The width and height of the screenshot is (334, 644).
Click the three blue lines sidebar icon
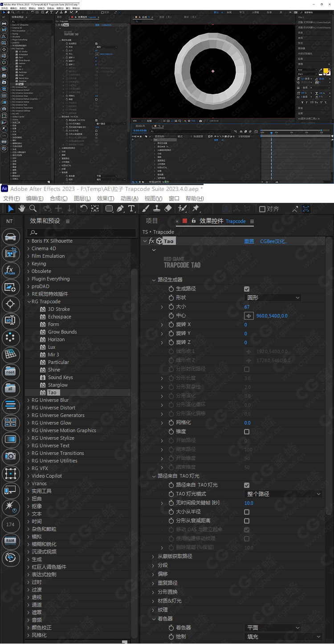[x=10, y=405]
